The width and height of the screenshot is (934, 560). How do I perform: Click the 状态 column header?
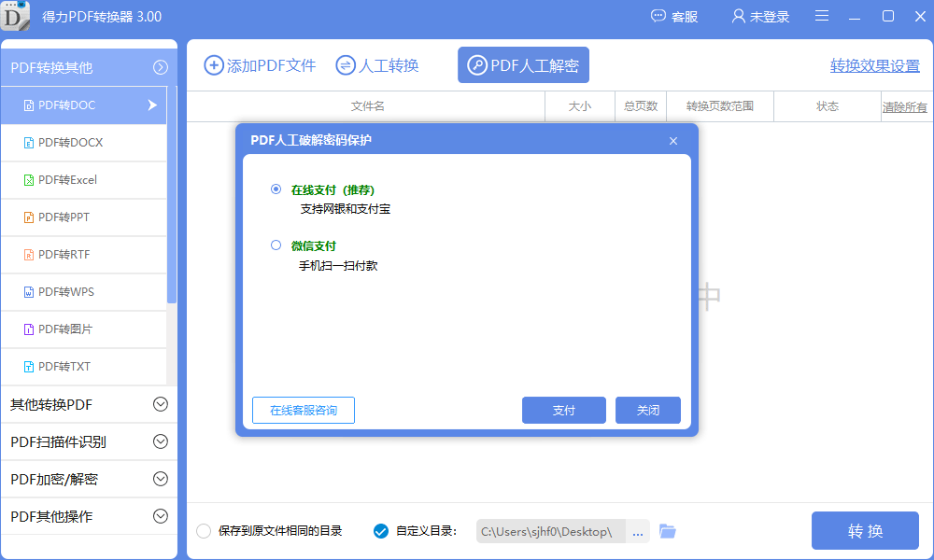(x=827, y=106)
